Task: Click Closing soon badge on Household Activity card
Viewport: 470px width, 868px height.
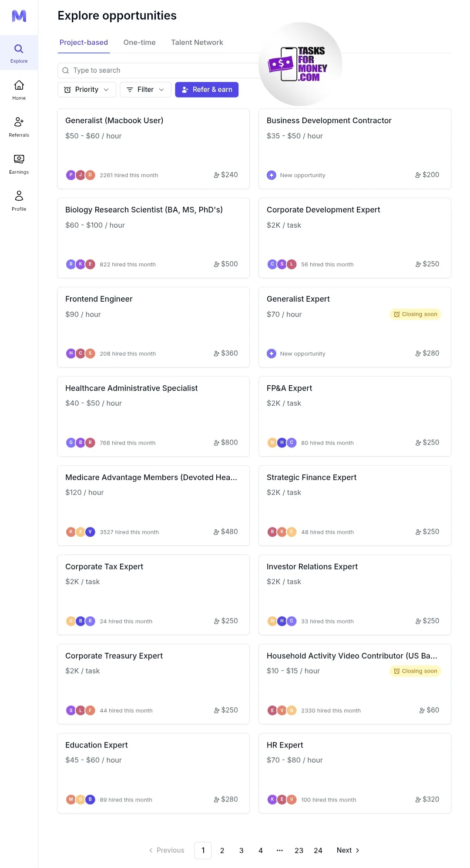Action: pyautogui.click(x=415, y=671)
